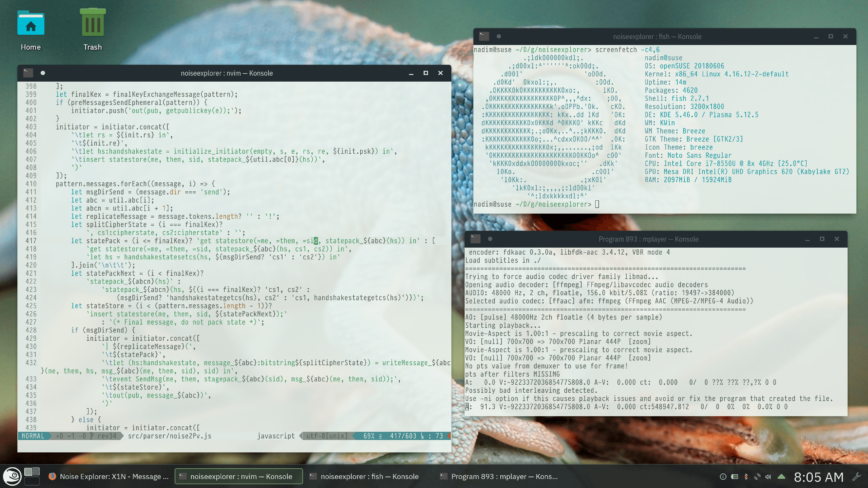The width and height of the screenshot is (868, 488).
Task: Click the nvim Konsole window terminal icon
Action: (27, 73)
